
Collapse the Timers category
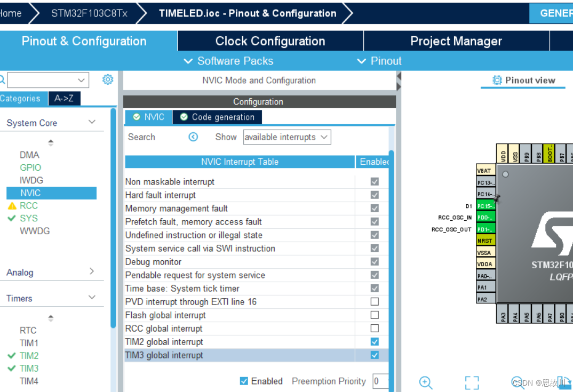(x=92, y=297)
